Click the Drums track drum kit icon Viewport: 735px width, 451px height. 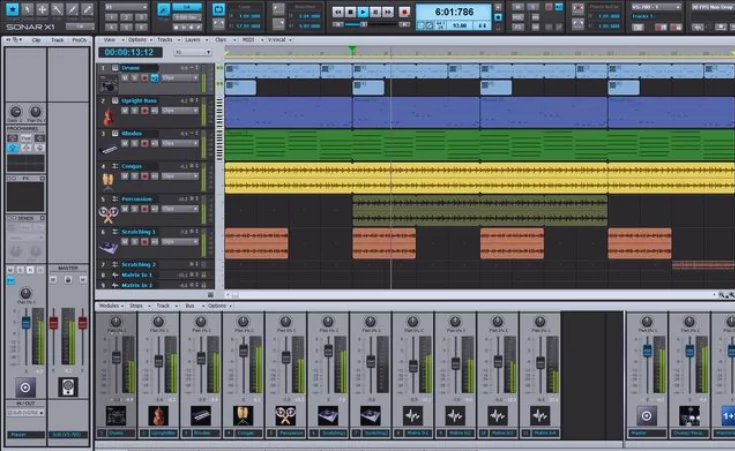(x=108, y=85)
